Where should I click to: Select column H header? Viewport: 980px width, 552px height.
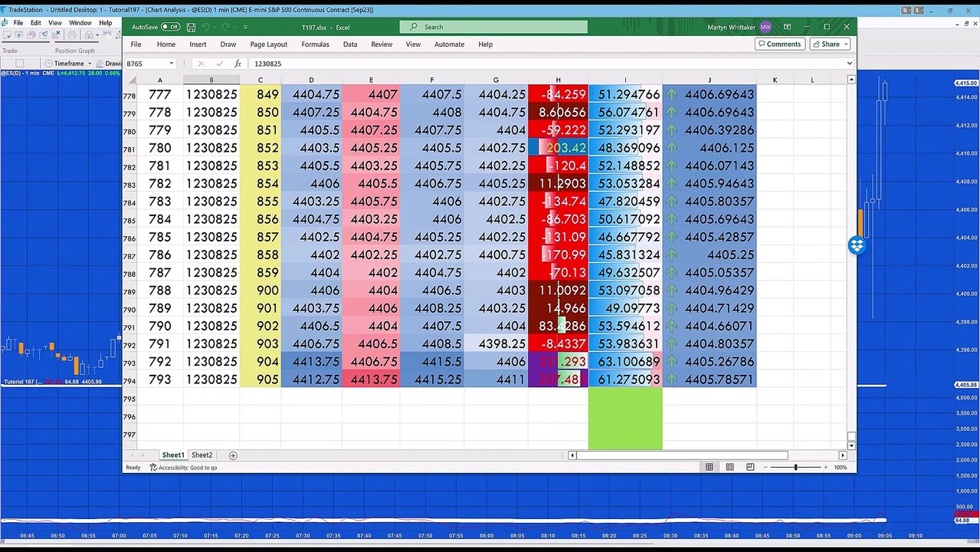click(x=558, y=80)
